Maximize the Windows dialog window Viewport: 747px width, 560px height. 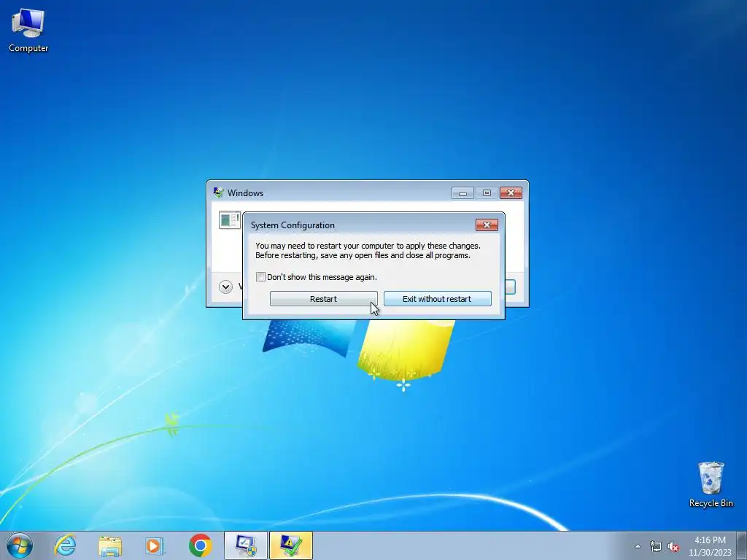(487, 192)
